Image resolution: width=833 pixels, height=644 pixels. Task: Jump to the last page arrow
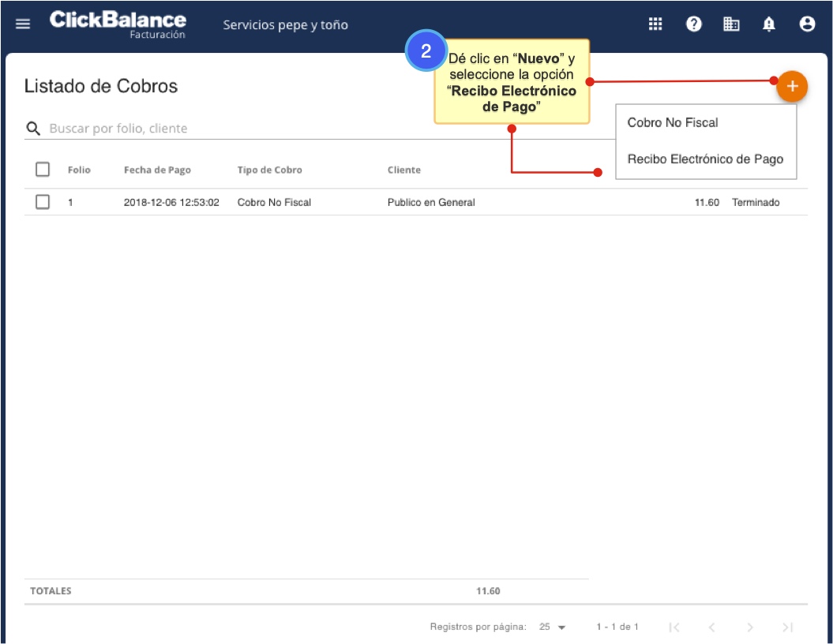787,627
